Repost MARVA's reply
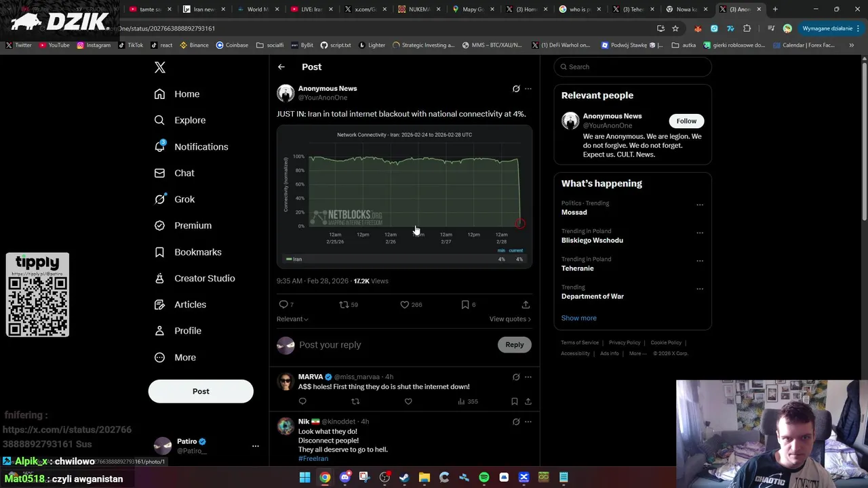Image resolution: width=868 pixels, height=488 pixels. pyautogui.click(x=355, y=402)
